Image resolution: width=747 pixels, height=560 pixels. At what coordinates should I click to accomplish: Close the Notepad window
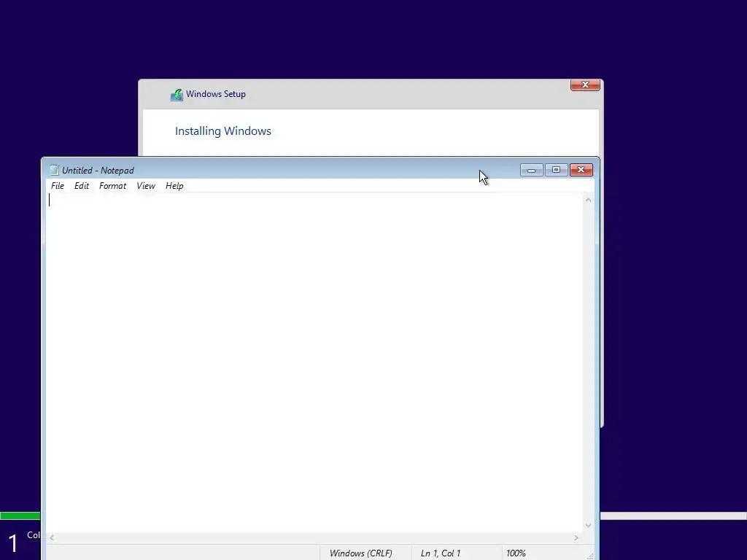click(x=581, y=170)
